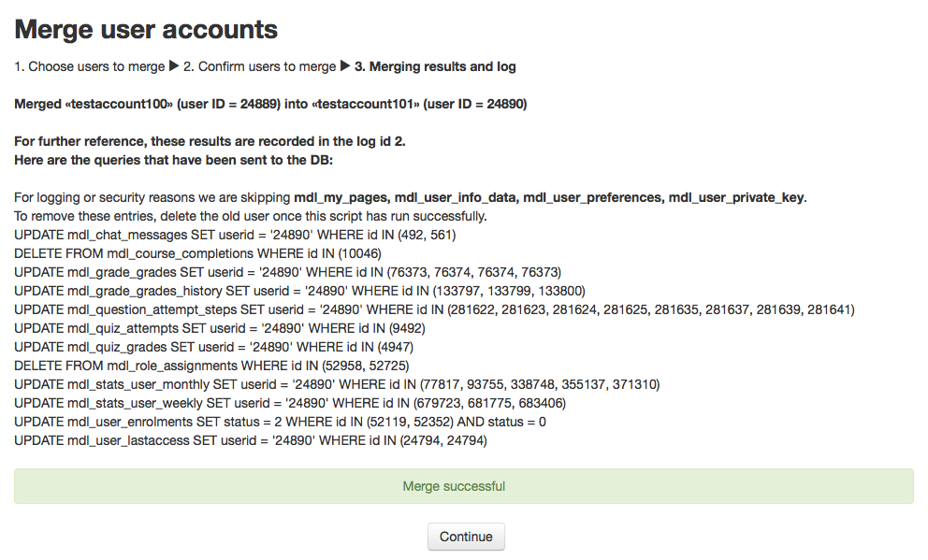Click the 'Merged «testaccount100»' summary line
This screenshot has width=928, height=560.
pos(270,104)
